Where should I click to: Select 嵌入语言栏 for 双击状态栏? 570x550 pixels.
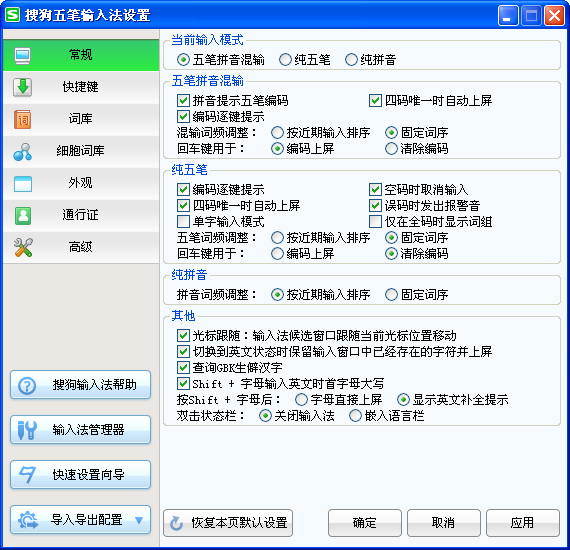(355, 415)
